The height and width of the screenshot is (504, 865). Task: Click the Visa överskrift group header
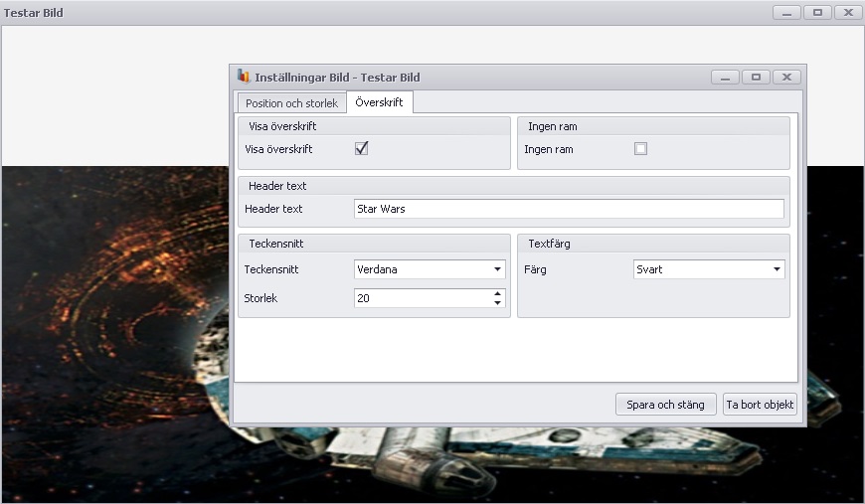pyautogui.click(x=374, y=126)
